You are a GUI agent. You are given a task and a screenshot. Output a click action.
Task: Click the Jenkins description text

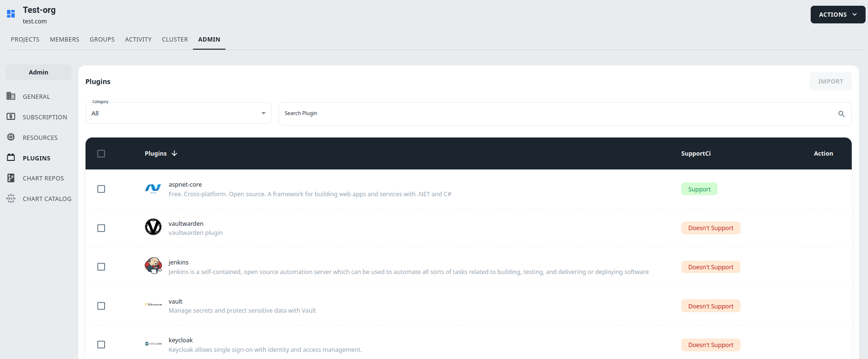click(x=408, y=272)
